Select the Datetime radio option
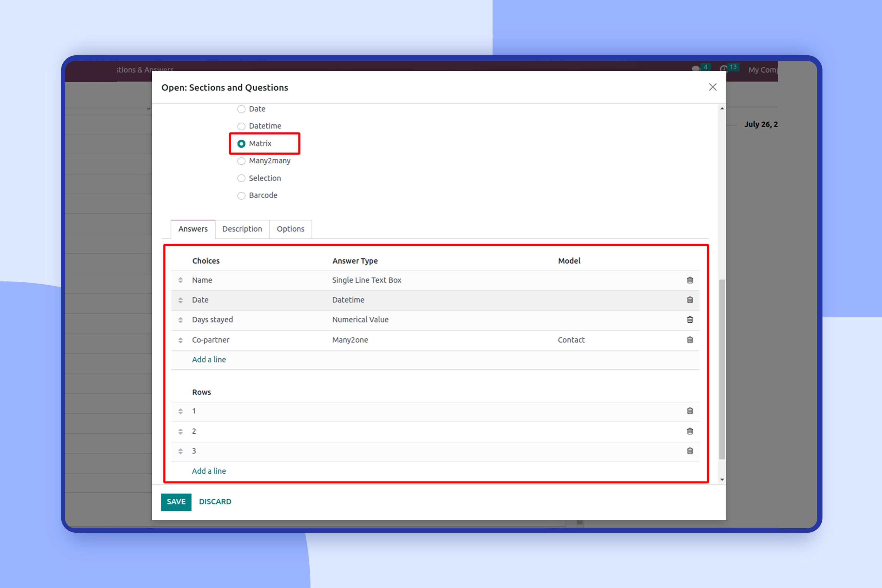Image resolution: width=882 pixels, height=588 pixels. tap(241, 126)
